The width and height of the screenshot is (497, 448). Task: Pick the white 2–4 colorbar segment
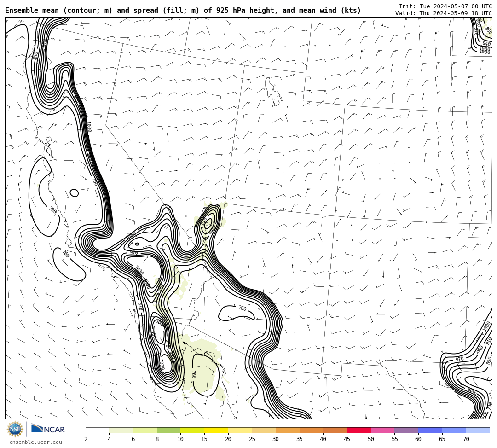click(x=97, y=430)
